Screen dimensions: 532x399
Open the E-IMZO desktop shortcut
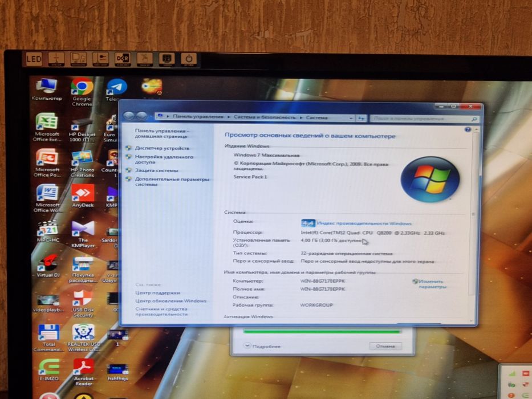click(49, 370)
